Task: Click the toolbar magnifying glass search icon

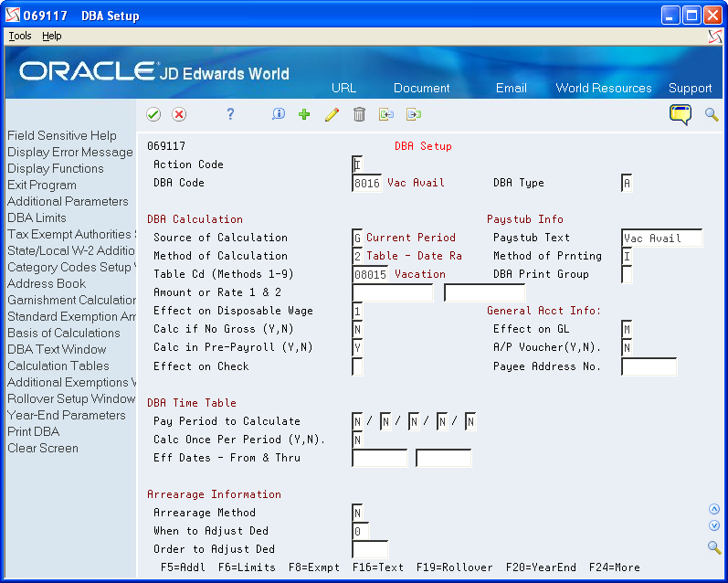Action: [x=712, y=114]
